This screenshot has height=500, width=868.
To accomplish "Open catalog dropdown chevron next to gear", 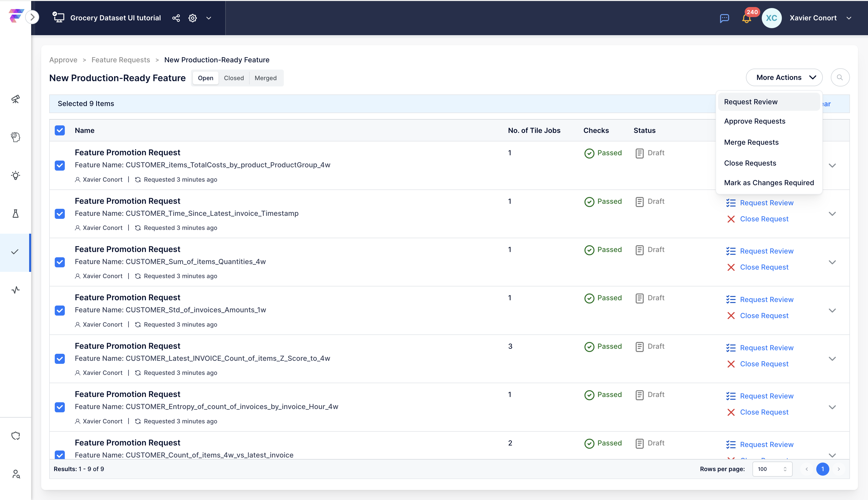I will click(x=209, y=18).
